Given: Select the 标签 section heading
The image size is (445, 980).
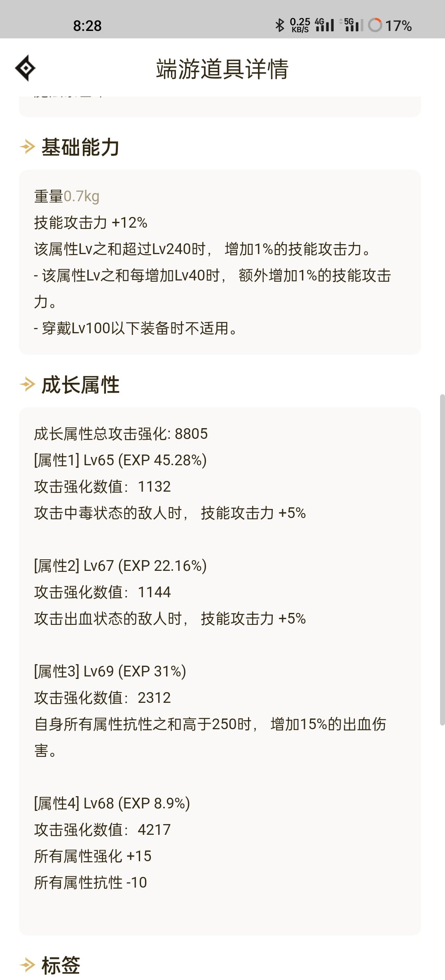Looking at the screenshot, I should (61, 965).
